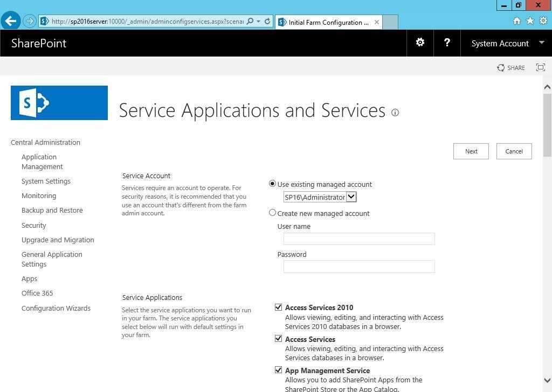Select Use existing managed account radio
Image resolution: width=552 pixels, height=392 pixels.
tap(272, 184)
